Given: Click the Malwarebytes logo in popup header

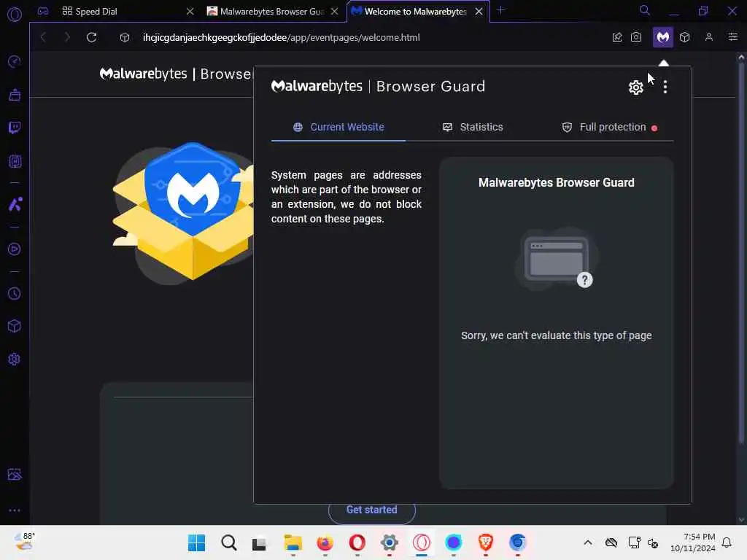Looking at the screenshot, I should click(317, 86).
